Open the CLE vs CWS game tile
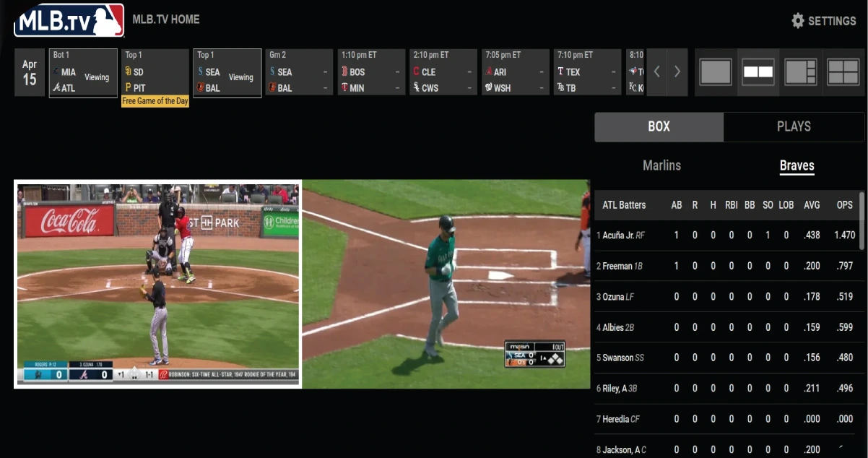Viewport: 868px width, 458px height. (443, 72)
